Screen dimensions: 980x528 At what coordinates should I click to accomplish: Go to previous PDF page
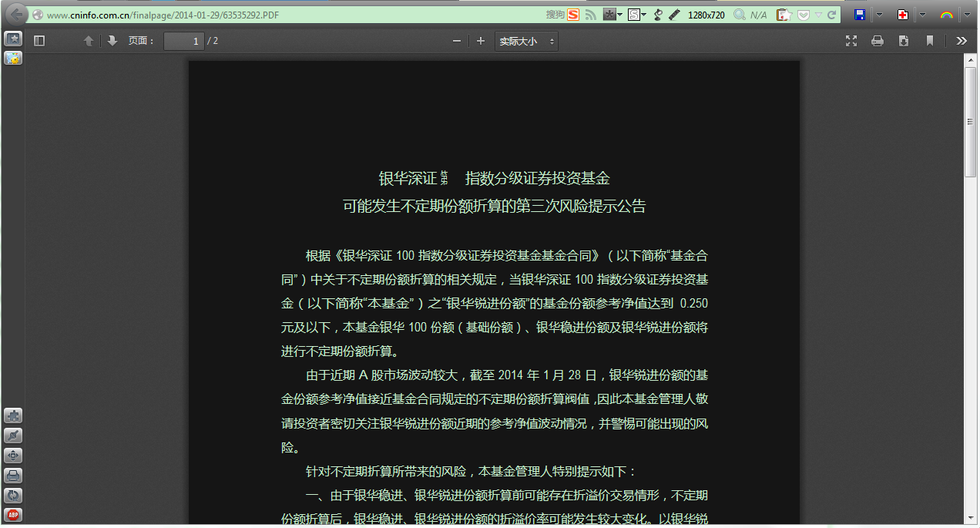point(89,41)
